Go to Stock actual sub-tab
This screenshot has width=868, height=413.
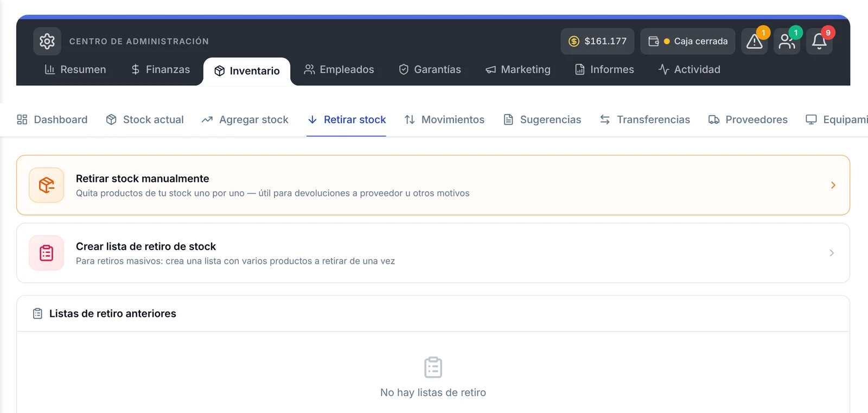point(145,119)
